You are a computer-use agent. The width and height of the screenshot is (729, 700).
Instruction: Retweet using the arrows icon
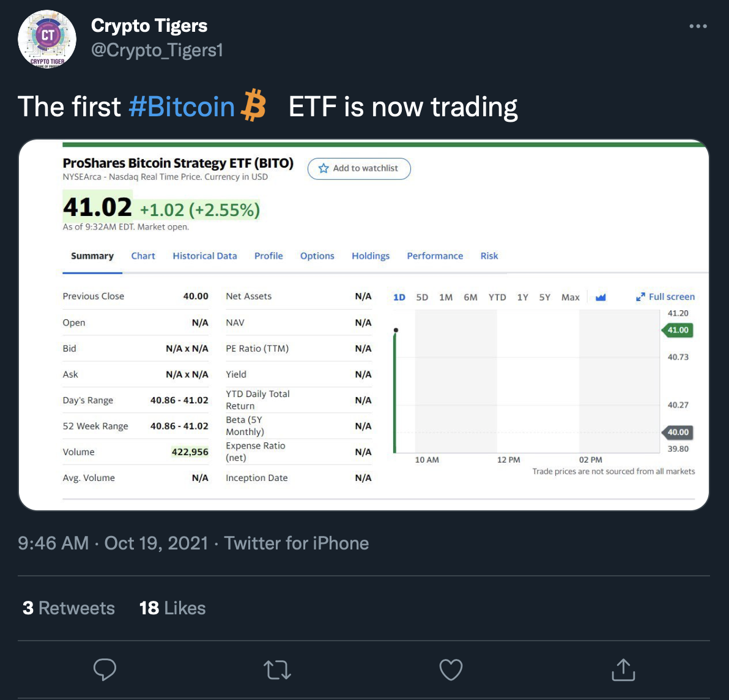coord(277,670)
